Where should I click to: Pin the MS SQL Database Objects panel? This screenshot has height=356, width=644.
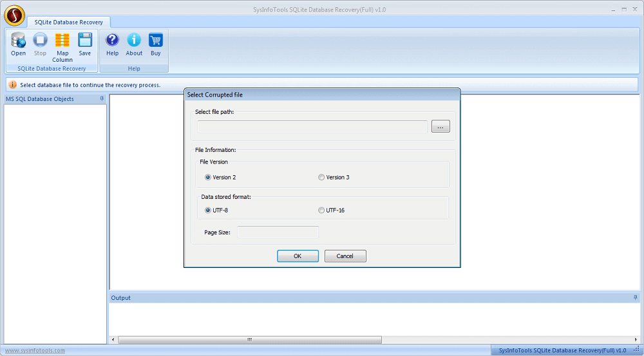click(102, 99)
